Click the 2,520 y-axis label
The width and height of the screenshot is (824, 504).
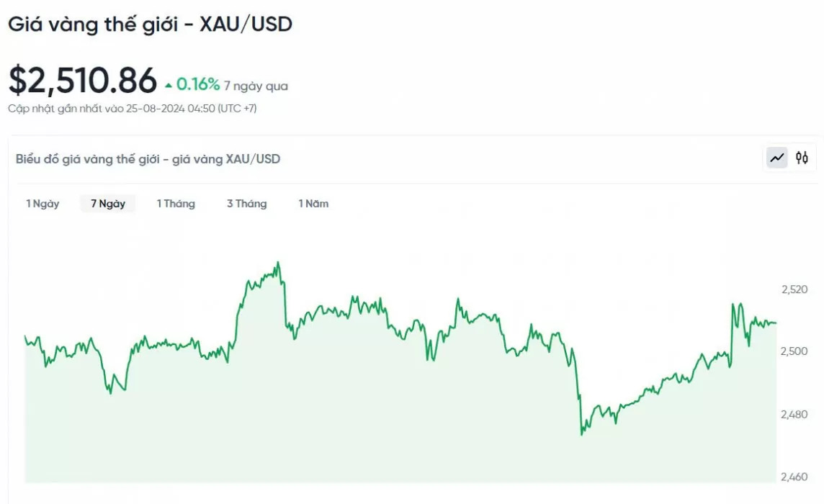click(x=794, y=289)
